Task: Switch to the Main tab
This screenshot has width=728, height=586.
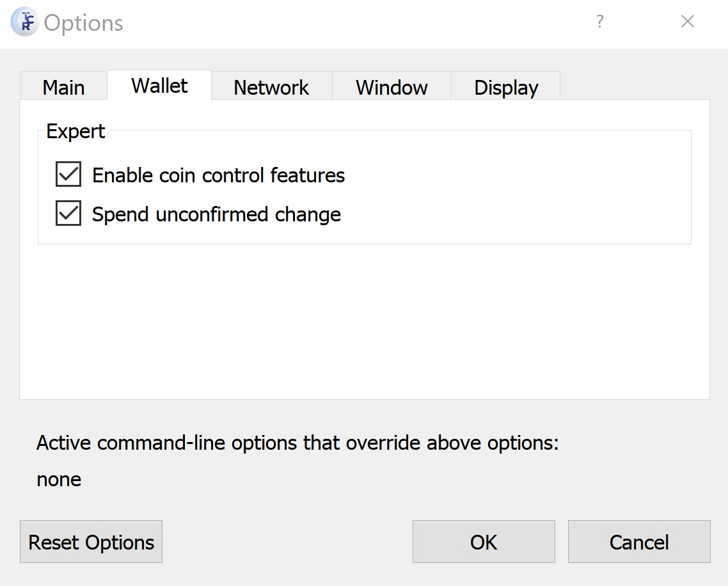Action: pyautogui.click(x=63, y=86)
